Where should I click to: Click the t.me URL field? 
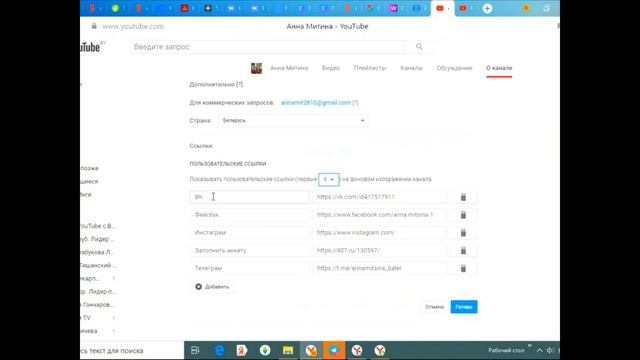pyautogui.click(x=380, y=268)
